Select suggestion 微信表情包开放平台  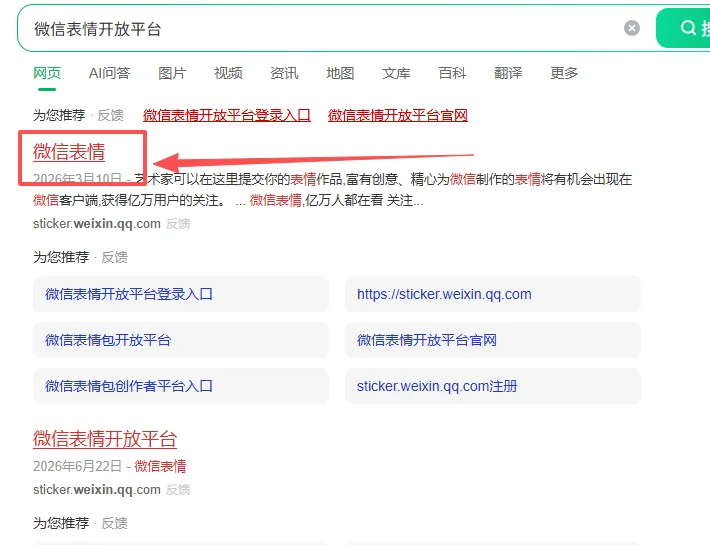pos(181,340)
